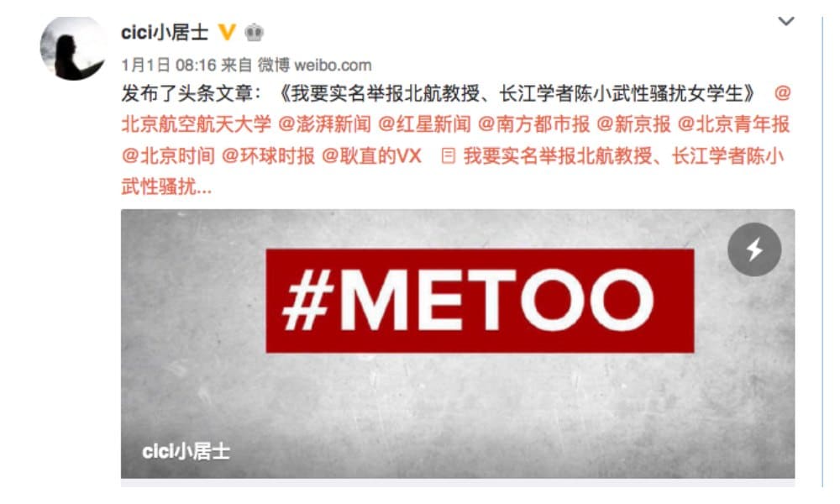Open the 我要实名举报北航教授 headline article link
This screenshot has width=840, height=504.
pyautogui.click(x=623, y=156)
